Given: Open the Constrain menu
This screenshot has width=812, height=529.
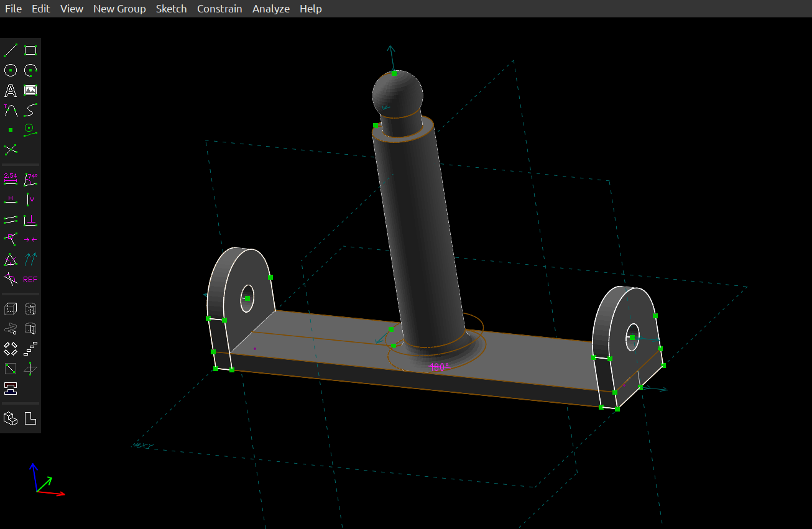Looking at the screenshot, I should (x=219, y=9).
